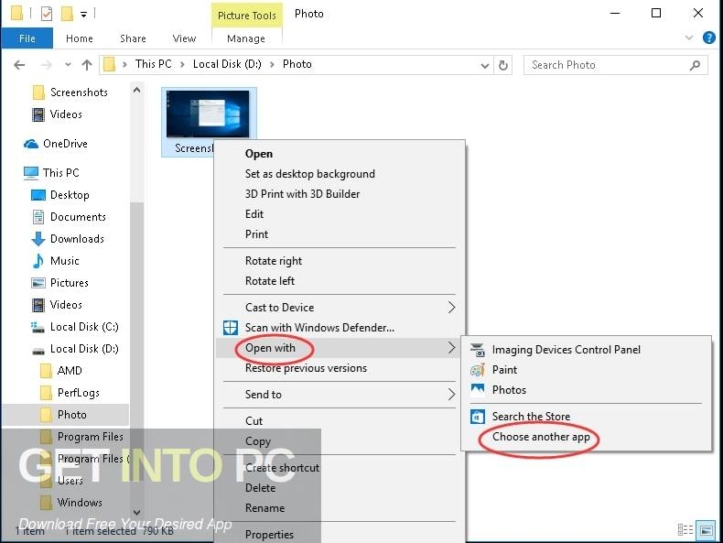The height and width of the screenshot is (543, 723).
Task: Click the Up one level arrow
Action: click(87, 65)
